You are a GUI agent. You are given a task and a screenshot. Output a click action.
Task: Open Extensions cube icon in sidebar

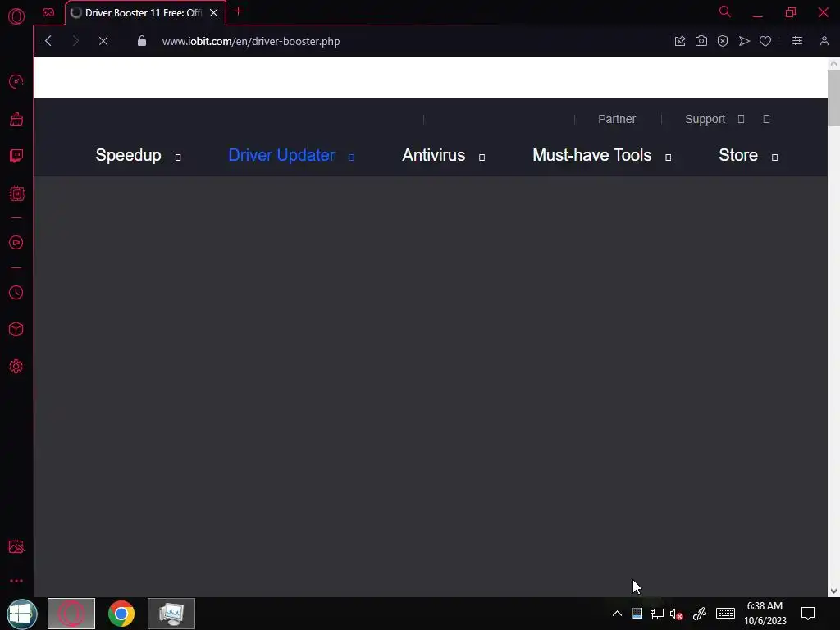point(16,329)
